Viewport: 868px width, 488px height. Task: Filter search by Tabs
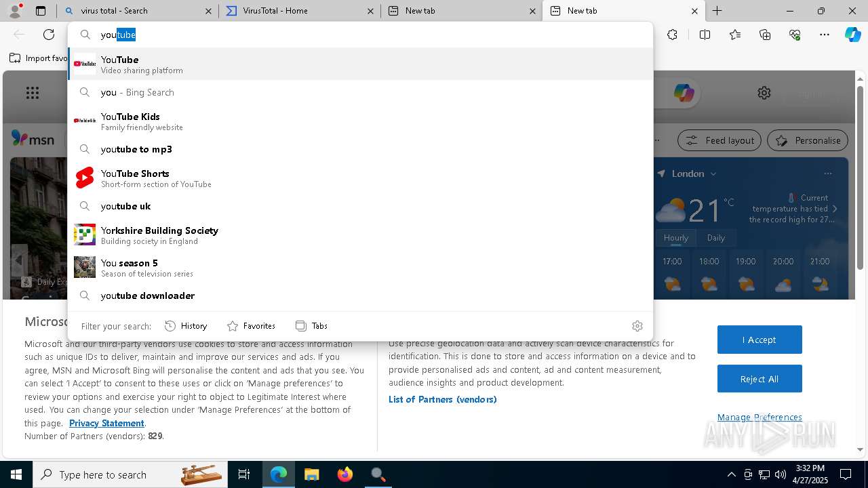pos(311,326)
